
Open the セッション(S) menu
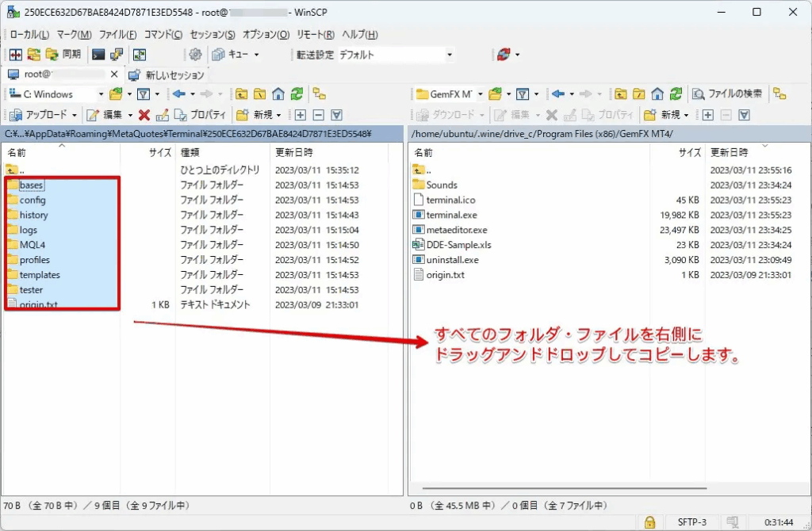[x=213, y=35]
